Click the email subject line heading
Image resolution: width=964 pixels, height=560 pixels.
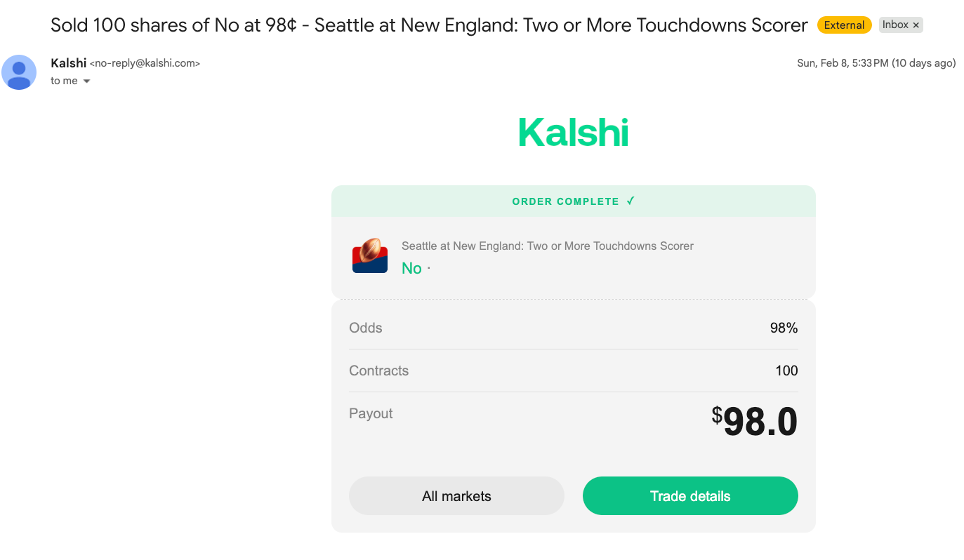[x=429, y=25]
